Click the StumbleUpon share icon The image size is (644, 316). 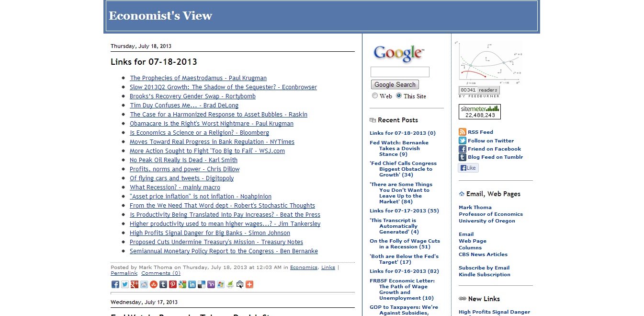click(x=154, y=284)
